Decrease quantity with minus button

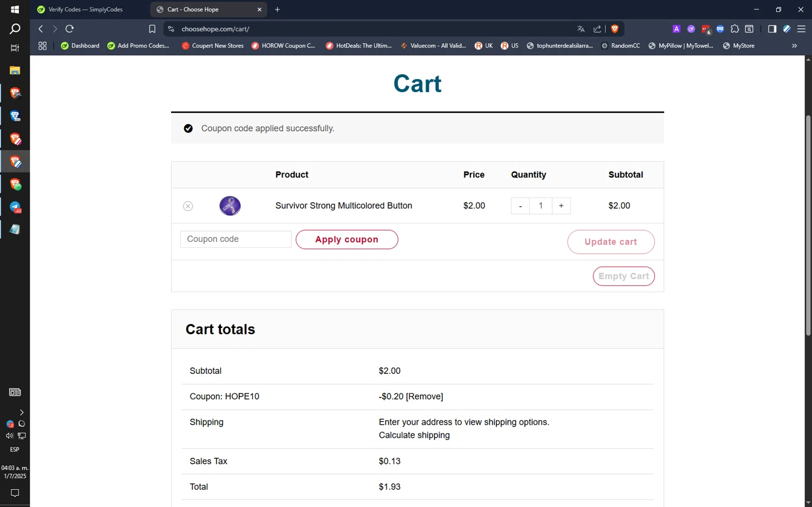520,206
